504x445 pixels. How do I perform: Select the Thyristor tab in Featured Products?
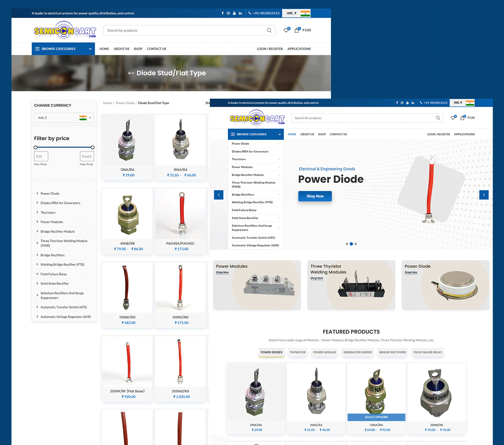pos(298,352)
